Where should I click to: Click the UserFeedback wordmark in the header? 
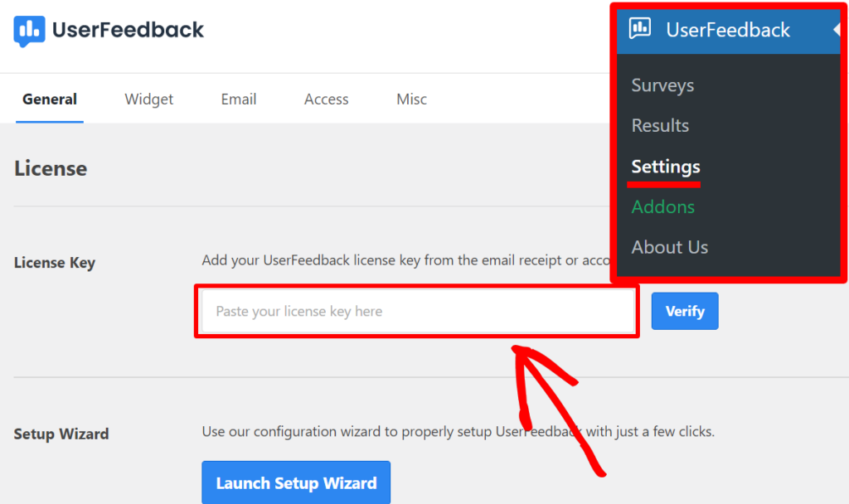tap(127, 30)
